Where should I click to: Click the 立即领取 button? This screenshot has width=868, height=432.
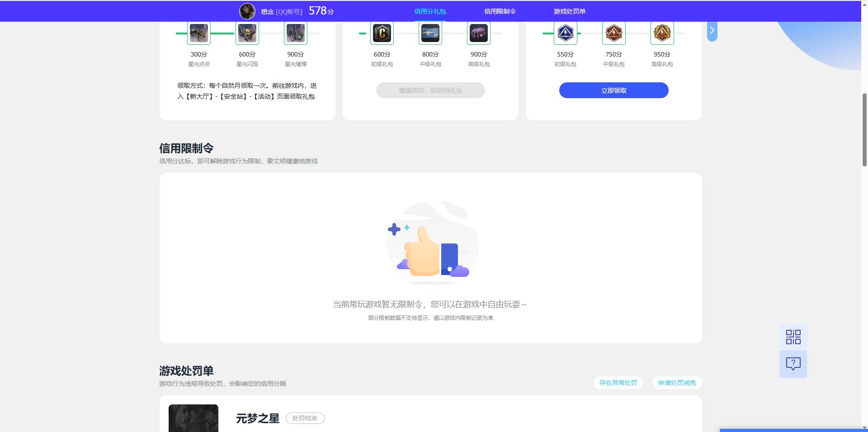point(614,90)
